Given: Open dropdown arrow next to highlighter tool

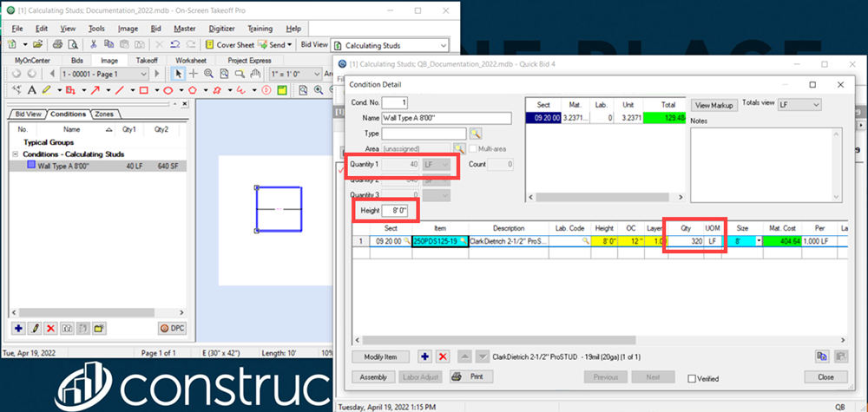Looking at the screenshot, I should point(59,90).
